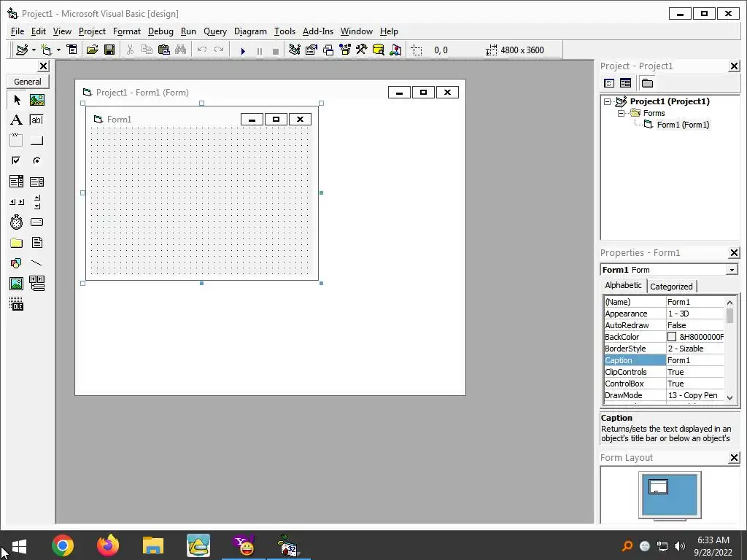Select the DriveListBox control tool

(x=36, y=222)
